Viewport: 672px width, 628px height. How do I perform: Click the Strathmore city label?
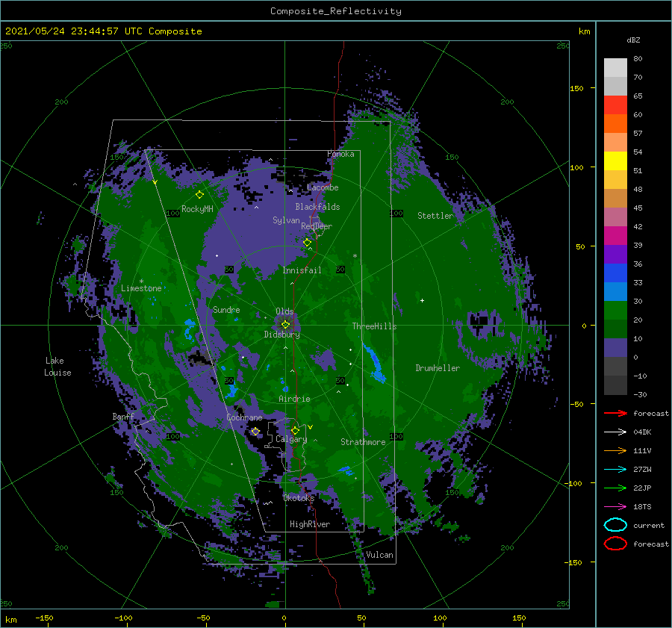[363, 442]
